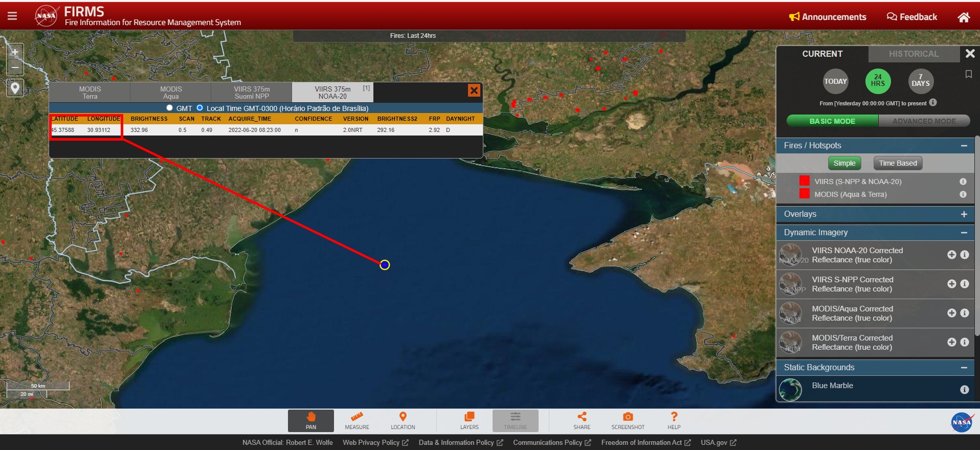Toggle MODIS (Aqua & Terra) red swatch
This screenshot has width=980, height=450.
805,194
